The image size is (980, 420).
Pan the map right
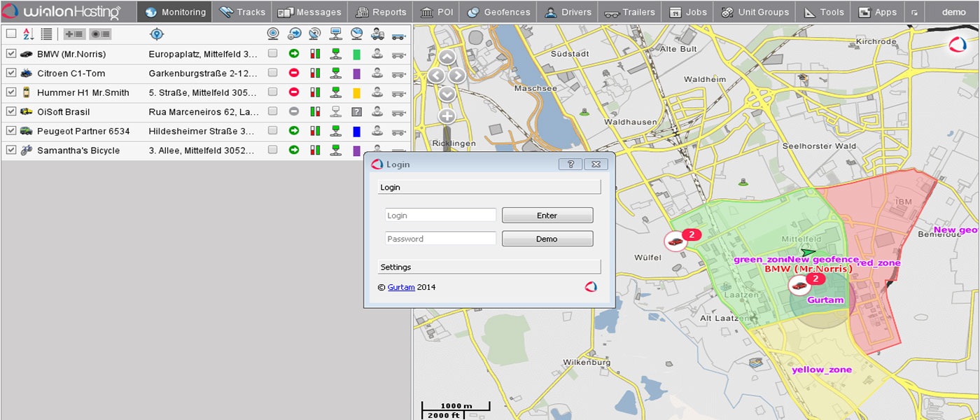457,76
